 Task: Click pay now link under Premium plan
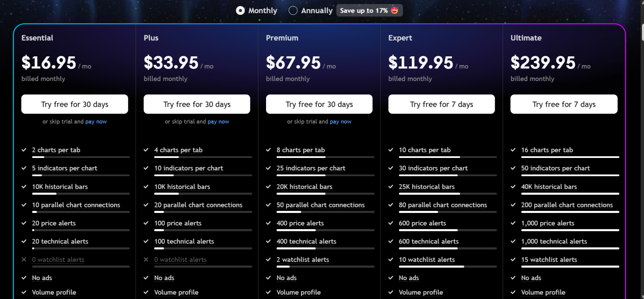(341, 121)
